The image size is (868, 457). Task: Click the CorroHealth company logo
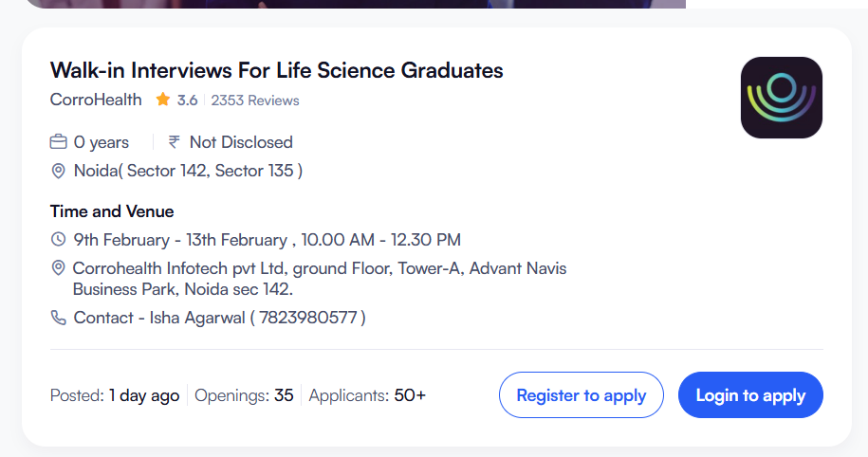[x=781, y=98]
